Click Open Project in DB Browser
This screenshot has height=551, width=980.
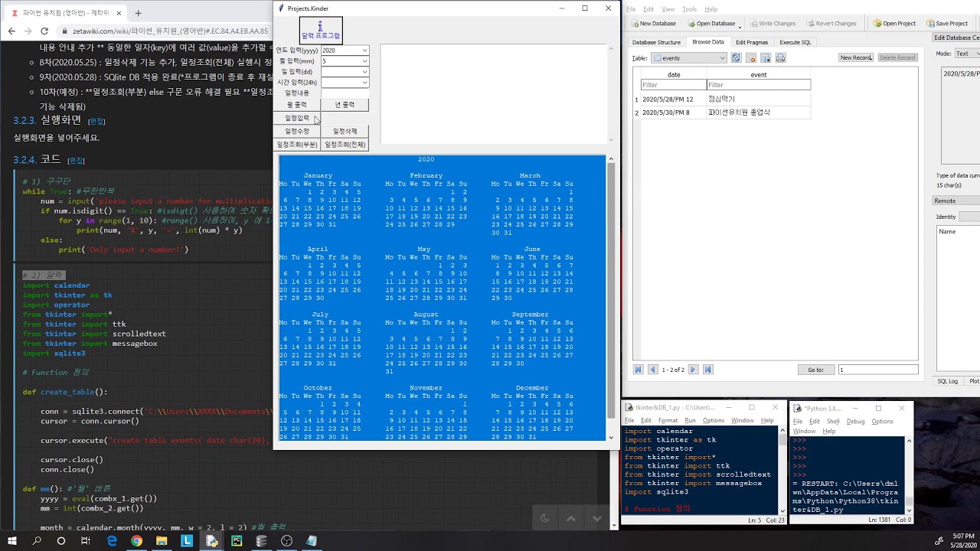coord(894,24)
